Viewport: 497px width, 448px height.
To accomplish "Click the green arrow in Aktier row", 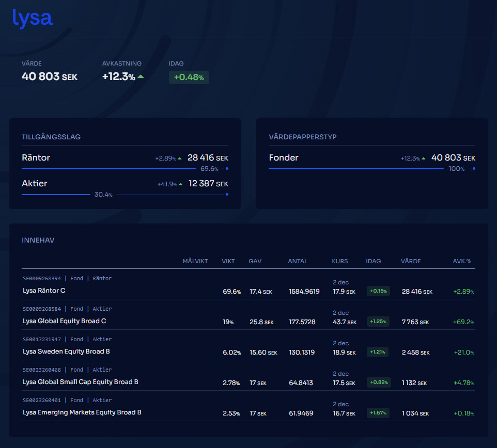I will [x=181, y=184].
